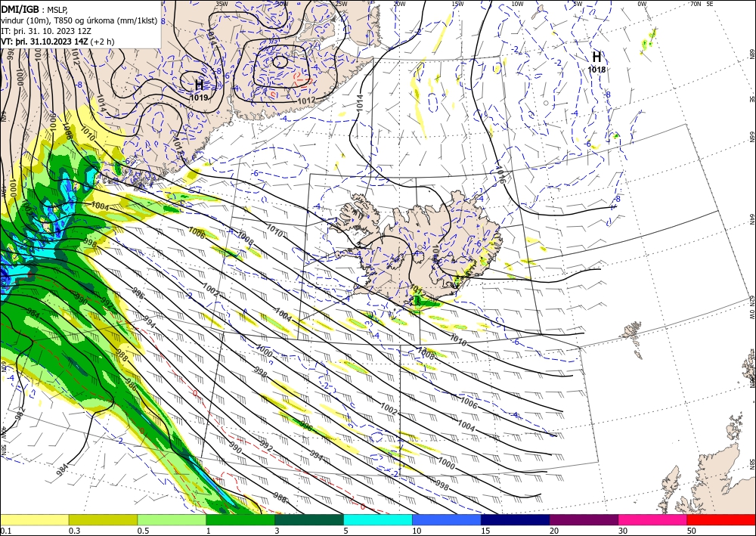Pick the cyan 5–10 legend swatch

[x=378, y=519]
